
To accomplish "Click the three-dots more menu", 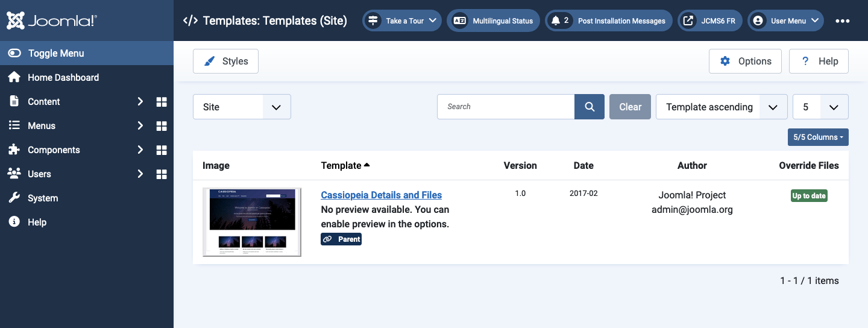I will coord(843,20).
